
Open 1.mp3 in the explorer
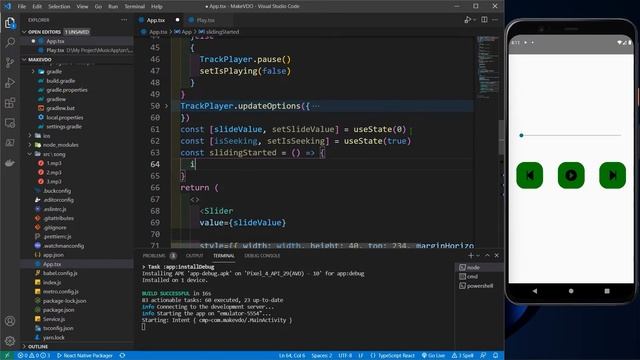click(x=54, y=163)
